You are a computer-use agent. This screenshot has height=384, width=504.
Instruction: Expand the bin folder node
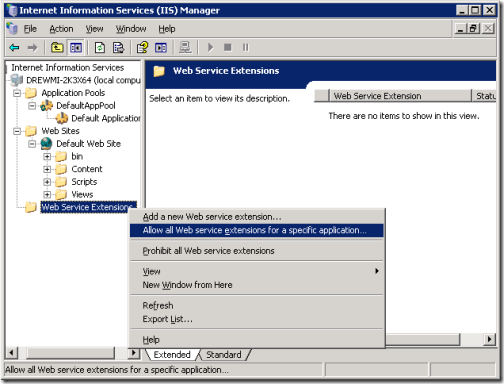pyautogui.click(x=47, y=156)
